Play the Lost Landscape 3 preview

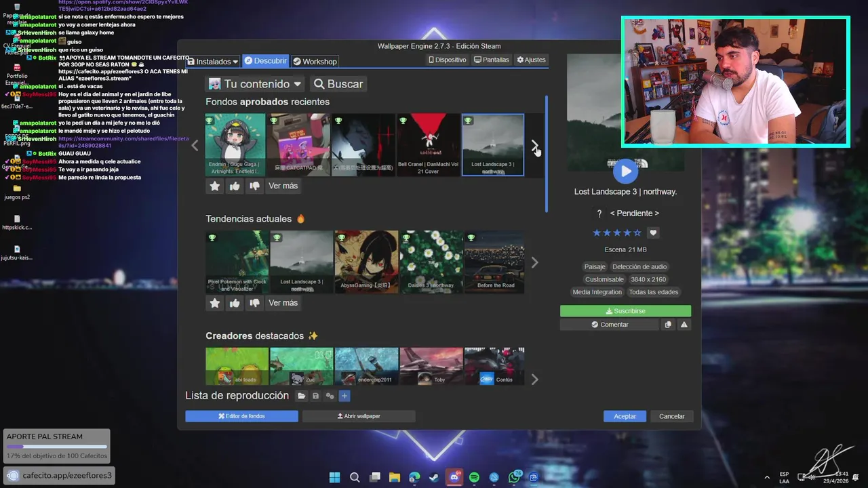point(625,171)
